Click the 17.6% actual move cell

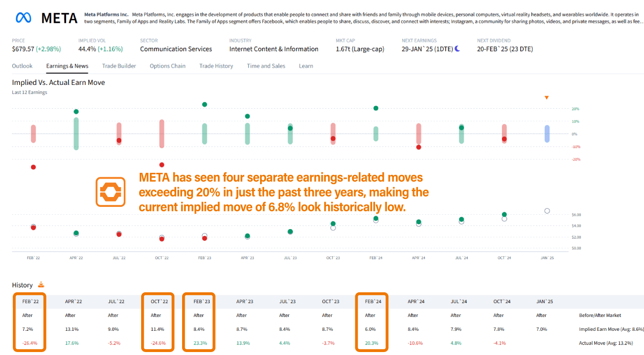[x=72, y=343]
